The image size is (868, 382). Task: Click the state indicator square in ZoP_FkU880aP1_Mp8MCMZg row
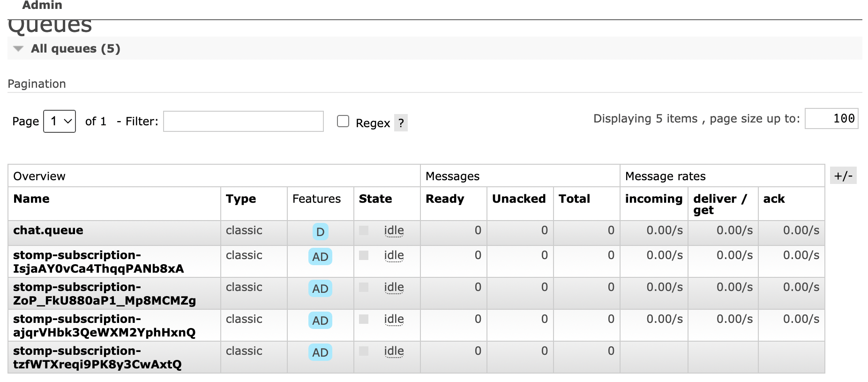click(x=364, y=287)
